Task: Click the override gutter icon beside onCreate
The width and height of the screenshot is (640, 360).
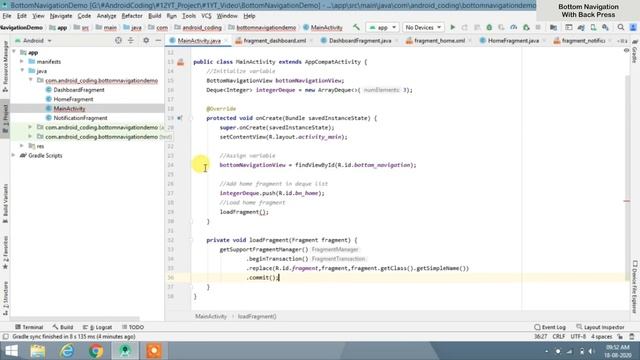Action: [x=180, y=118]
